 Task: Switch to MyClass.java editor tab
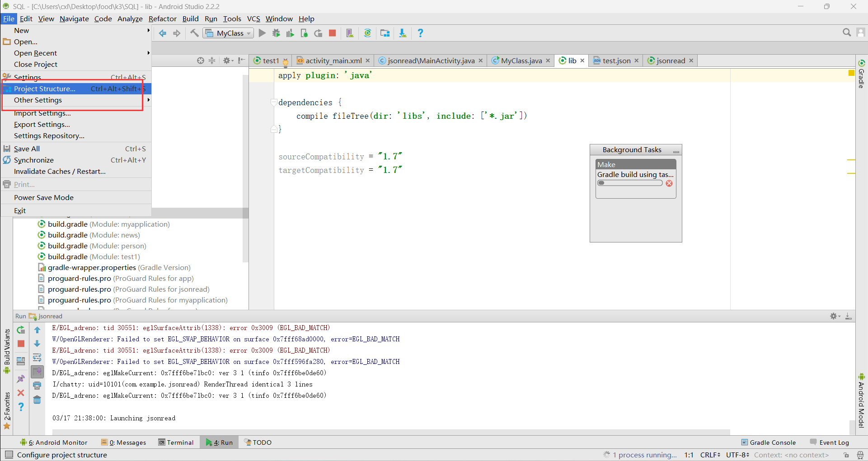pos(521,61)
